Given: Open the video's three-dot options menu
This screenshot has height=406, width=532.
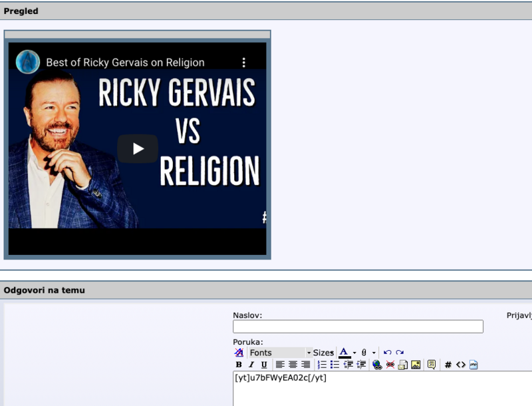Looking at the screenshot, I should [243, 63].
